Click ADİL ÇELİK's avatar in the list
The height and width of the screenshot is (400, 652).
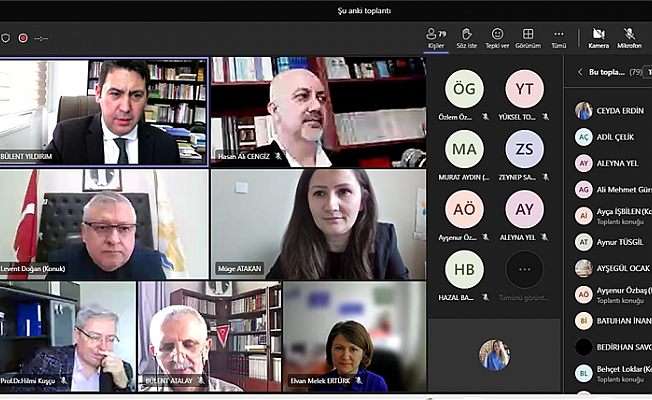pyautogui.click(x=583, y=137)
